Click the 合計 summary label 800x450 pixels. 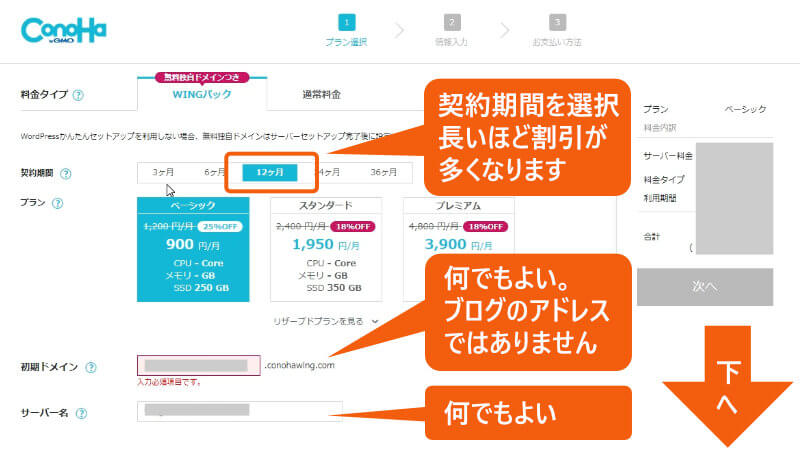click(x=652, y=237)
